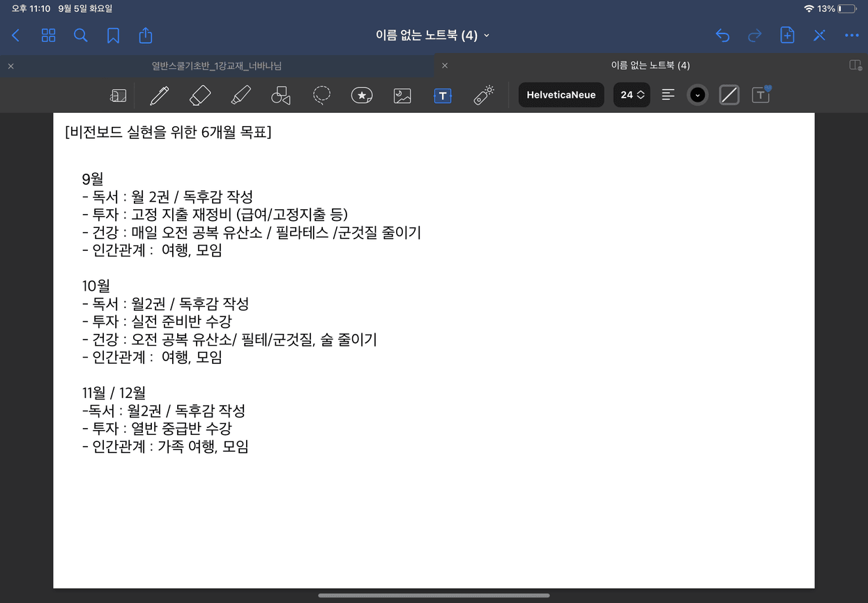
Task: Click line 인간관계 : 가족 여행, 모임
Action: (165, 447)
